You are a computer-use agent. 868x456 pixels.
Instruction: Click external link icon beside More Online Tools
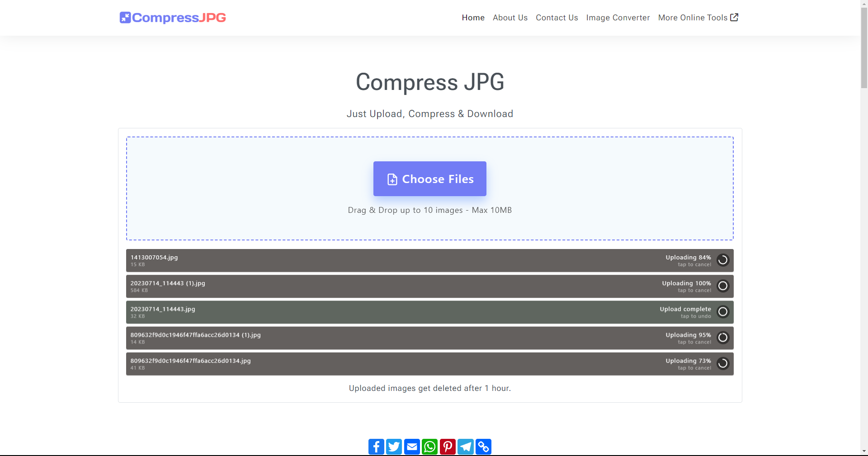point(734,17)
